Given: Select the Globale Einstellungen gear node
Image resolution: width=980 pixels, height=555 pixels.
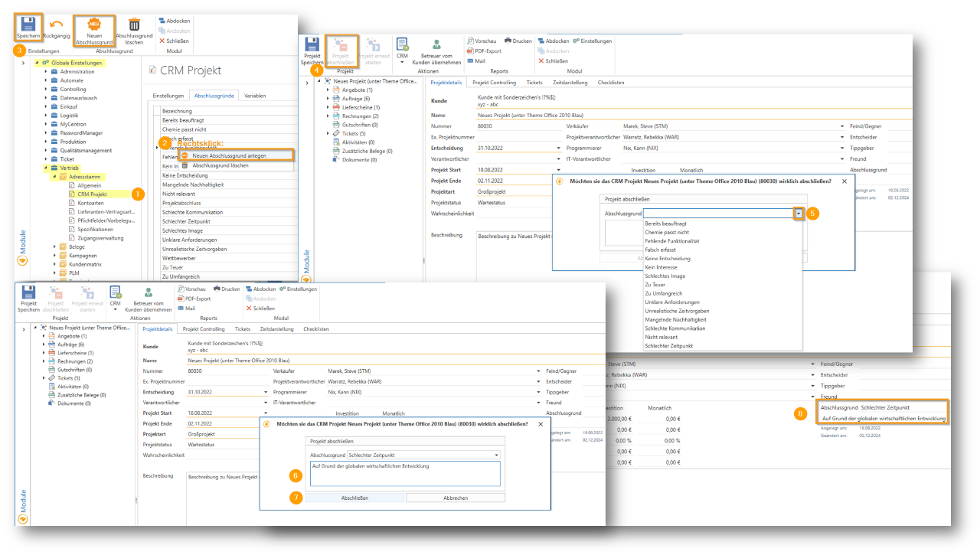Looking at the screenshot, I should coord(46,62).
